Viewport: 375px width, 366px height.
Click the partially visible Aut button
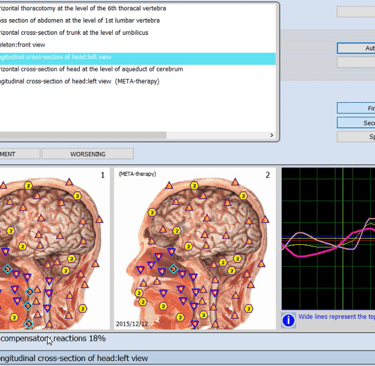click(x=356, y=48)
